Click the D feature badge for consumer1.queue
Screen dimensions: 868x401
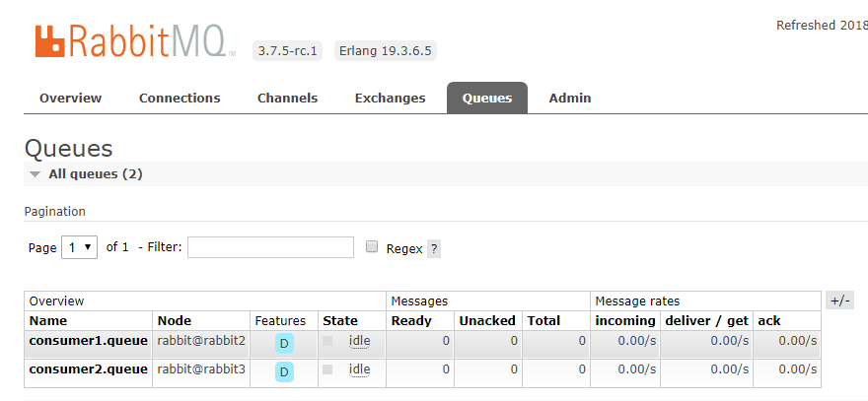click(284, 343)
